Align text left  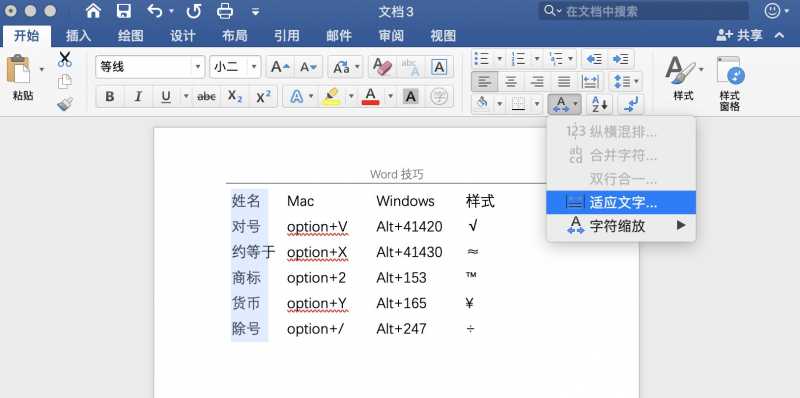(485, 82)
